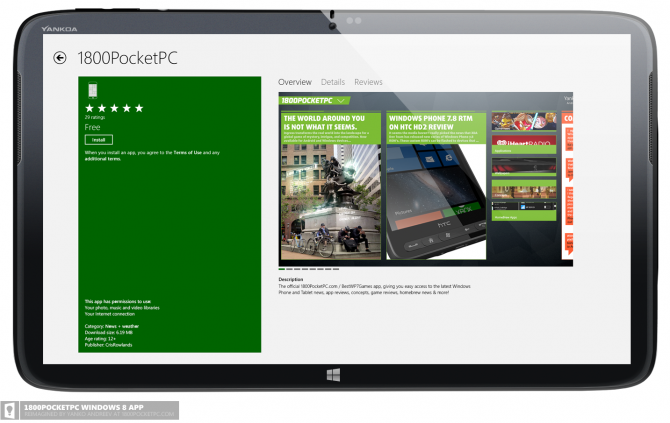Image resolution: width=670 pixels, height=423 pixels.
Task: Switch to the Overview tab
Action: tap(295, 82)
